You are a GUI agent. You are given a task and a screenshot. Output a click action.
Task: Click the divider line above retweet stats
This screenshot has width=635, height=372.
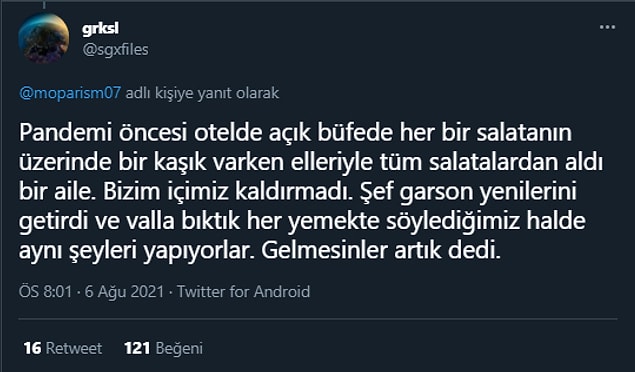tap(318, 319)
